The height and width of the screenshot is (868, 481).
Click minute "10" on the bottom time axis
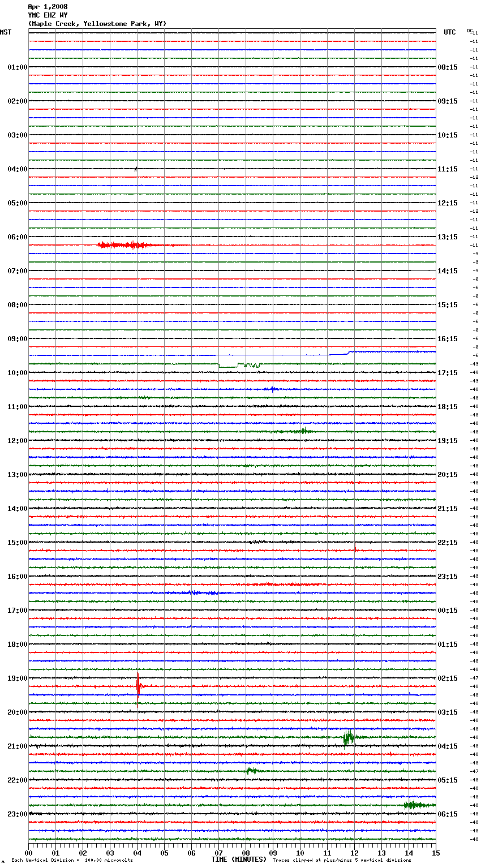[300, 853]
